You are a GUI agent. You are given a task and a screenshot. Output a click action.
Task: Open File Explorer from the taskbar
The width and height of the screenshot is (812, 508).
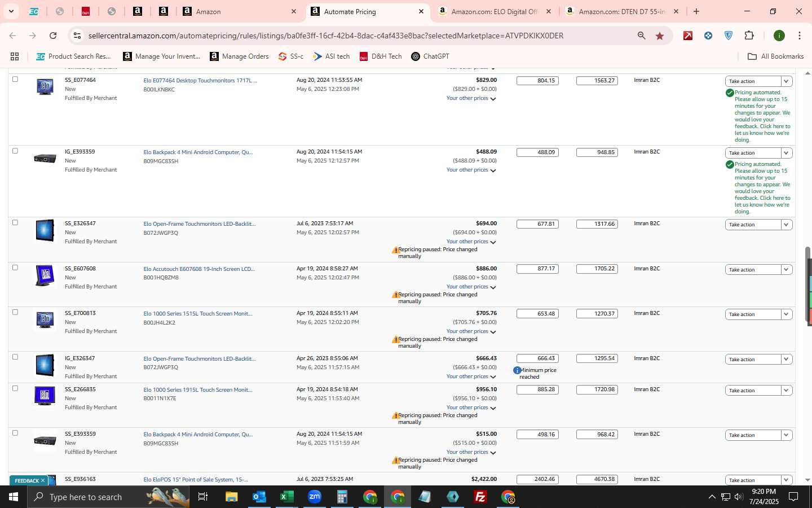pos(232,497)
